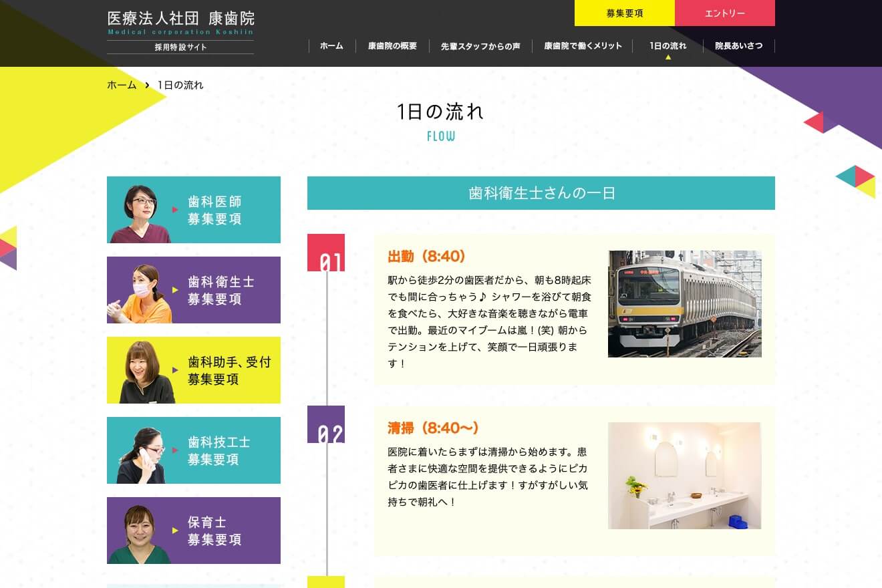Image resolution: width=882 pixels, height=588 pixels.
Task: Go to ホーム in the navigation bar
Action: [331, 46]
